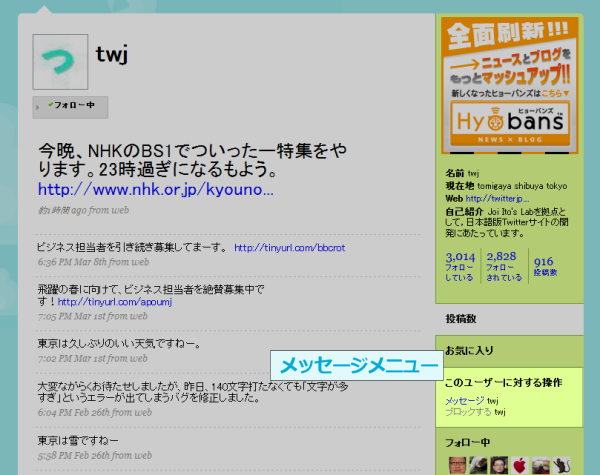Open the timestamp 5:58 PM Feb 26th
This screenshot has height=475, width=600.
point(74,455)
